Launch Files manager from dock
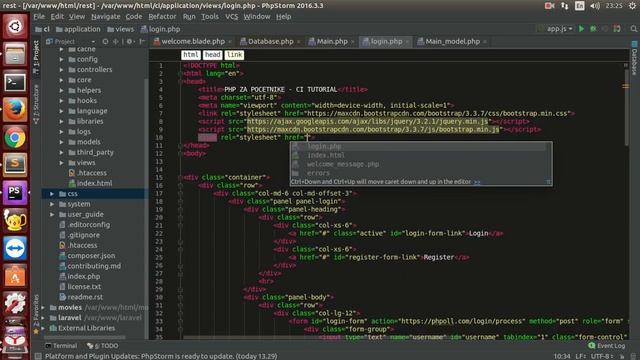This screenshot has height=360, width=640. click(x=15, y=54)
